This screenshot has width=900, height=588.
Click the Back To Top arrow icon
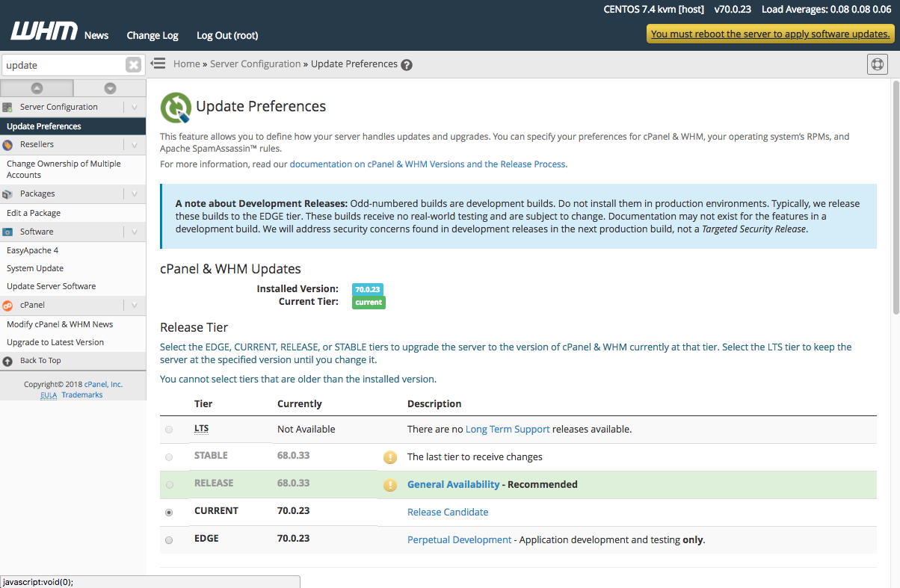point(7,360)
